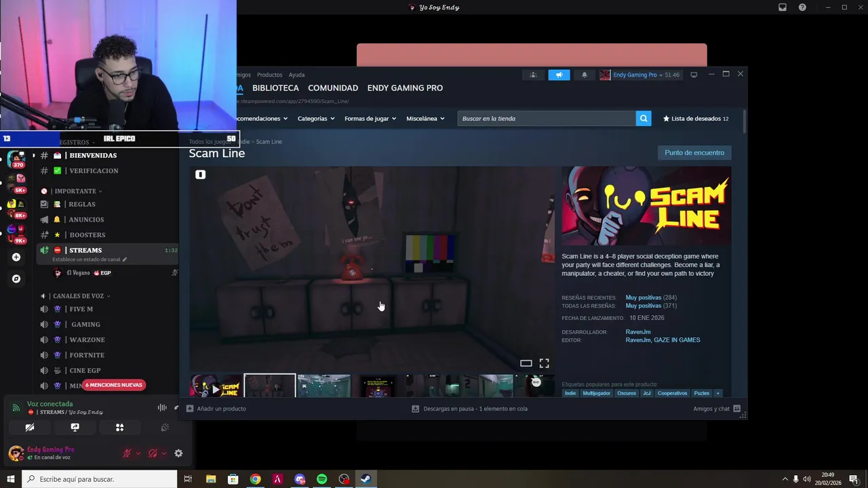868x488 pixels.
Task: Select the third screenshot thumbnail in strip
Action: pos(378,386)
